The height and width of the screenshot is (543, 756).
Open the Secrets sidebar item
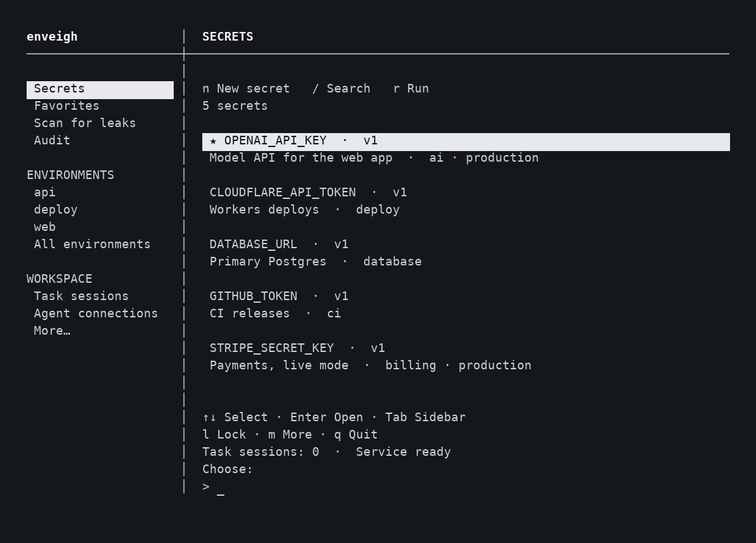pos(100,90)
